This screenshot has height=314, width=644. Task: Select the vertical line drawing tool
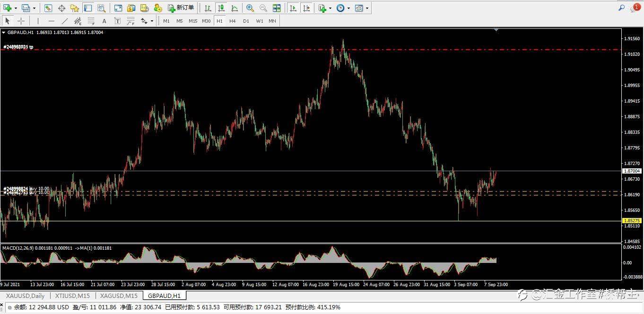point(38,21)
